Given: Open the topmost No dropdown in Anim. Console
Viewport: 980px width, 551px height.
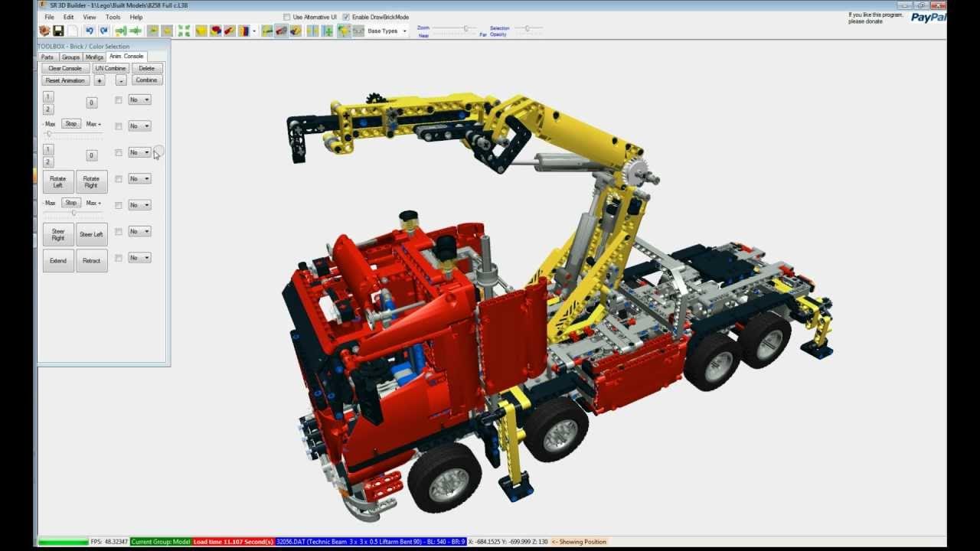Looking at the screenshot, I should point(139,99).
